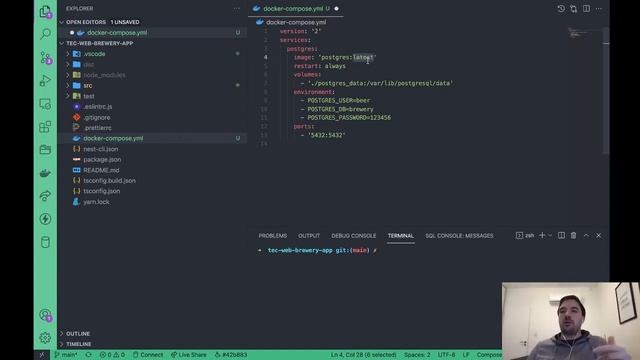Select the docker-compose.yml editor tab
Viewport: 640px width, 360px height.
pos(296,9)
